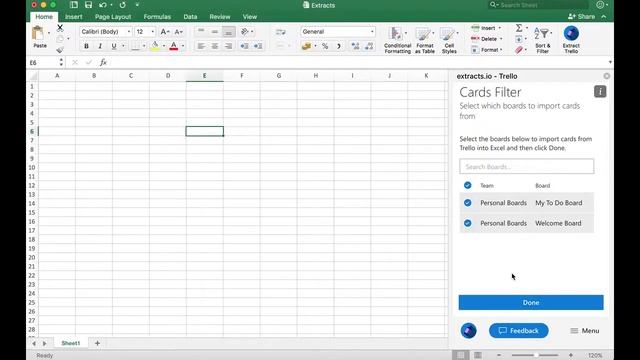Click the Search Sheet field

pyautogui.click(x=538, y=5)
